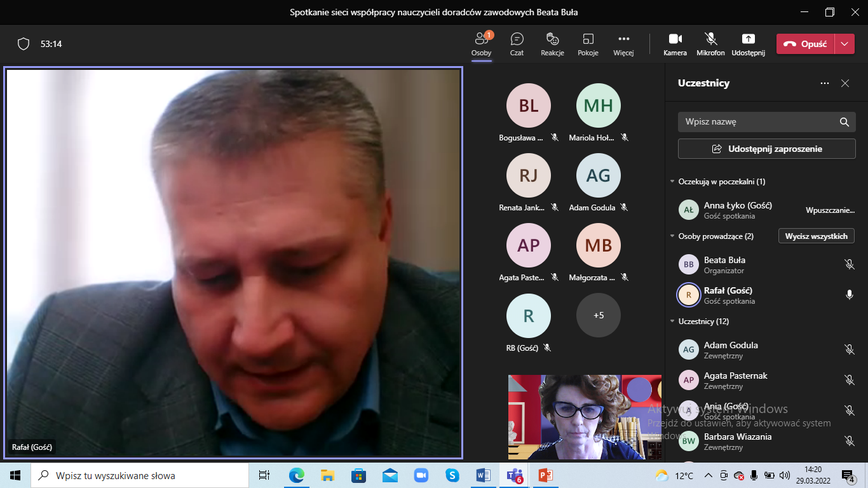Viewport: 868px width, 488px height.
Task: Toggle Beata Buła's microphone icon
Action: tap(849, 264)
